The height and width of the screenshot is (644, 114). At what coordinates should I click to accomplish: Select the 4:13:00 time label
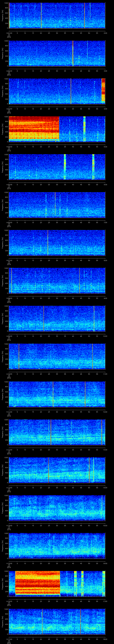click(x=9, y=487)
